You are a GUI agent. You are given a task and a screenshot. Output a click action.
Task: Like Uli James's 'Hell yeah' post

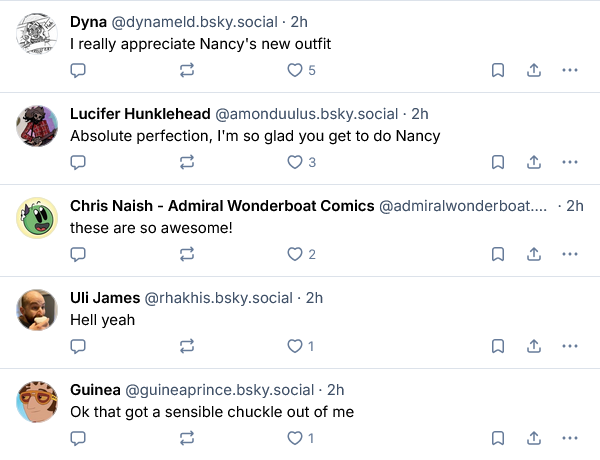coord(295,346)
